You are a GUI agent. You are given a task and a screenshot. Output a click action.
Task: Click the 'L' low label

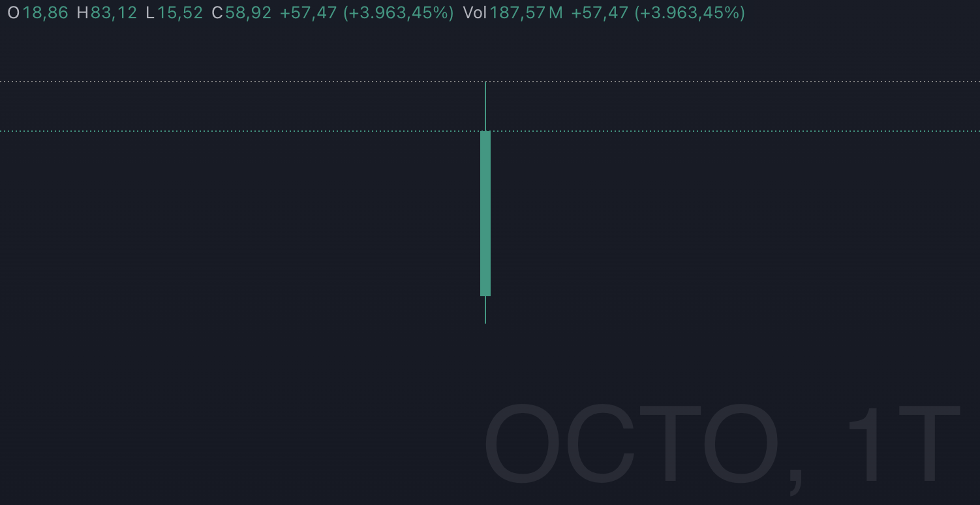[x=150, y=12]
